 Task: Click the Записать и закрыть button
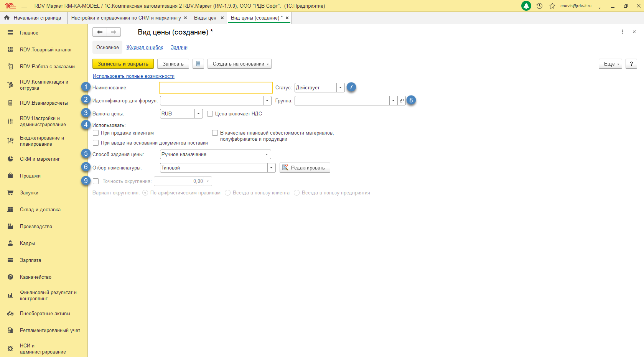coord(123,64)
